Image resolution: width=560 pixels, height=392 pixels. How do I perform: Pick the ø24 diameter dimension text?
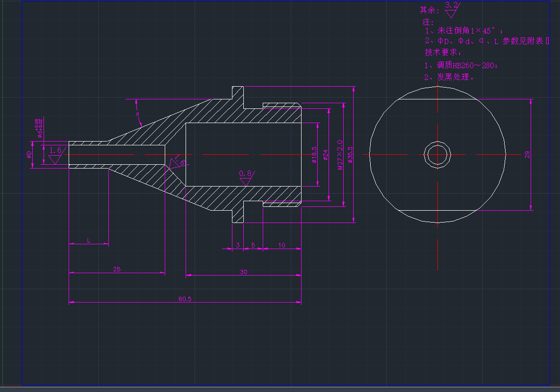(x=325, y=155)
